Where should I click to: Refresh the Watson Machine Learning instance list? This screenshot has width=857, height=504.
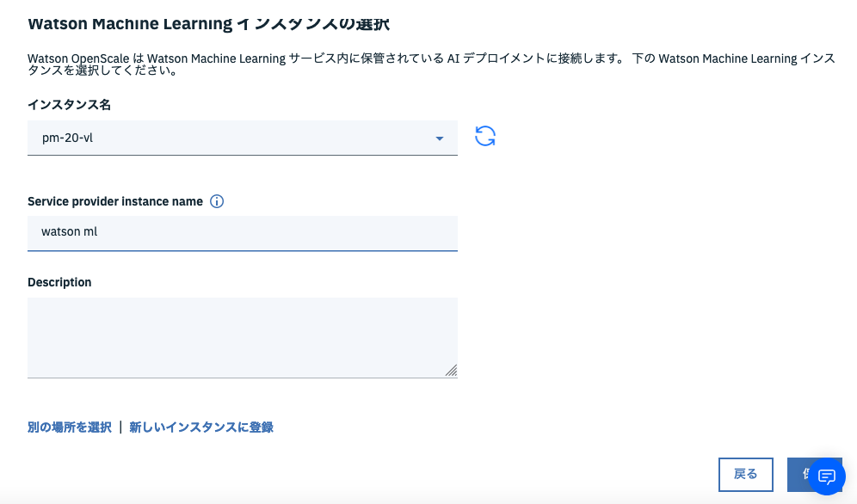[x=484, y=137]
